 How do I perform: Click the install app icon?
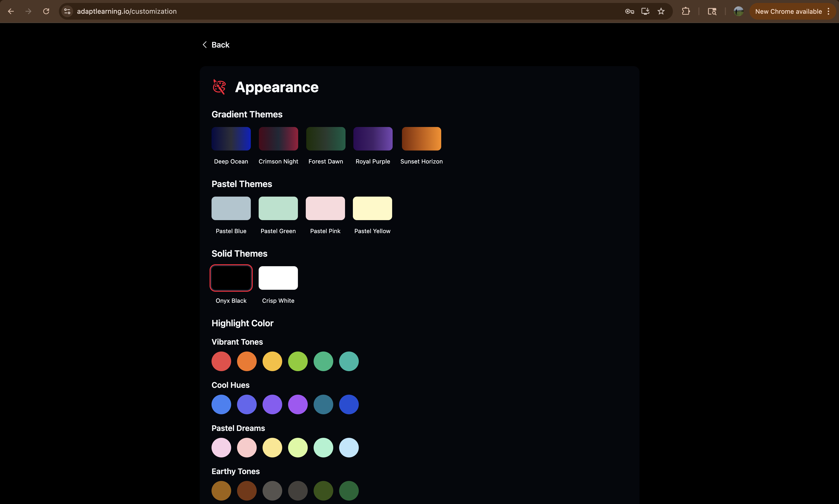pyautogui.click(x=645, y=11)
